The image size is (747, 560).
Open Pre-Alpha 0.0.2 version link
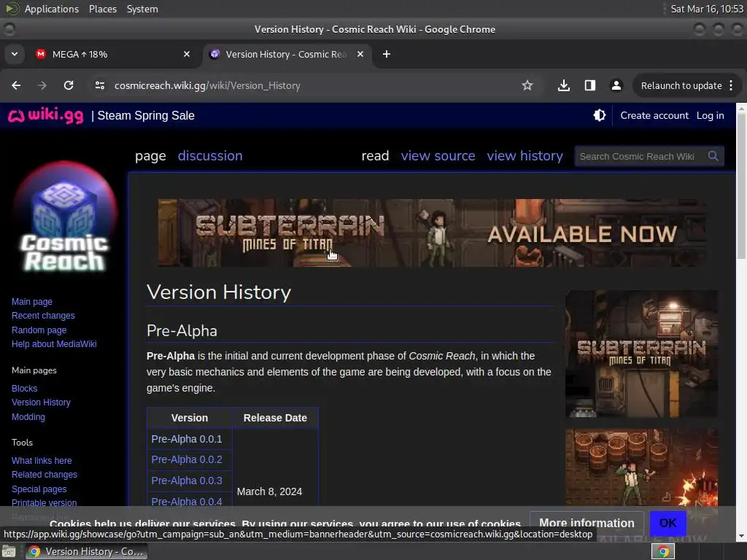[x=187, y=459]
